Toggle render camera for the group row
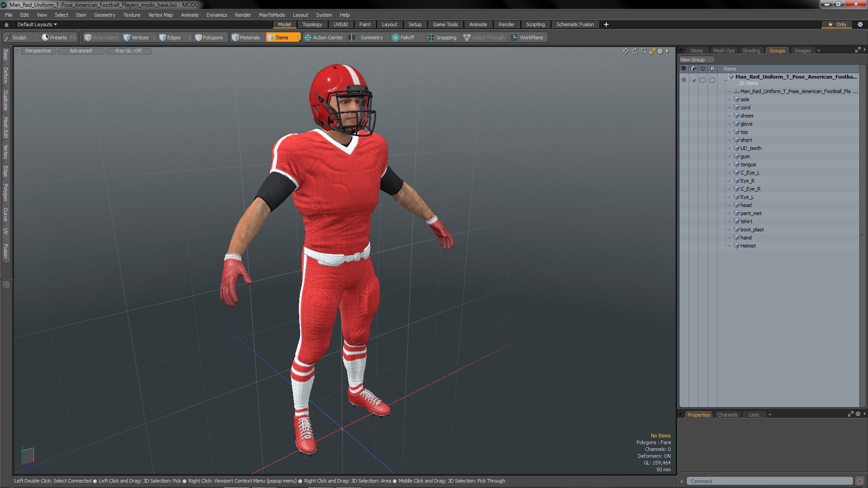 [693, 80]
